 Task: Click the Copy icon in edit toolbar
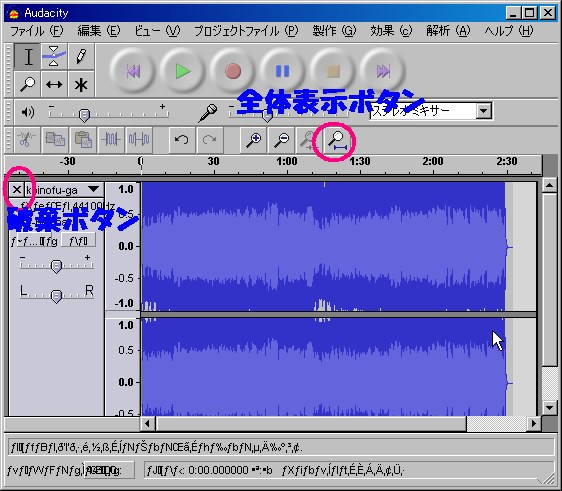tap(55, 139)
